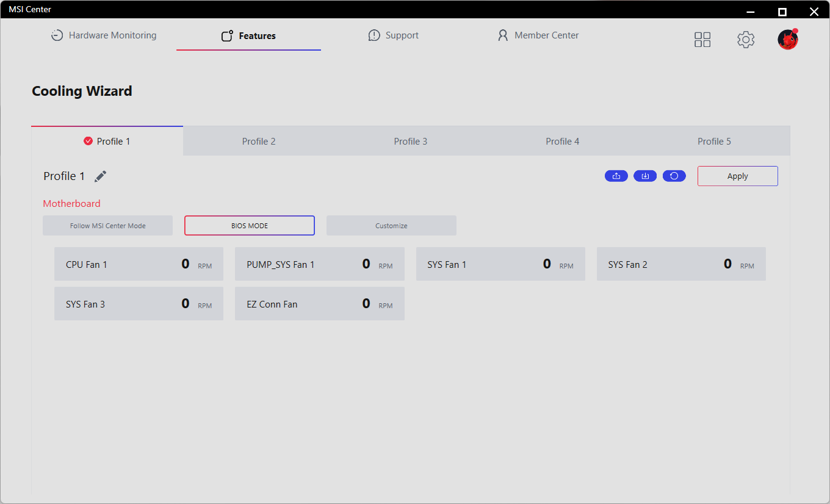Open the Profile 4 tab
The height and width of the screenshot is (504, 830).
tap(563, 141)
